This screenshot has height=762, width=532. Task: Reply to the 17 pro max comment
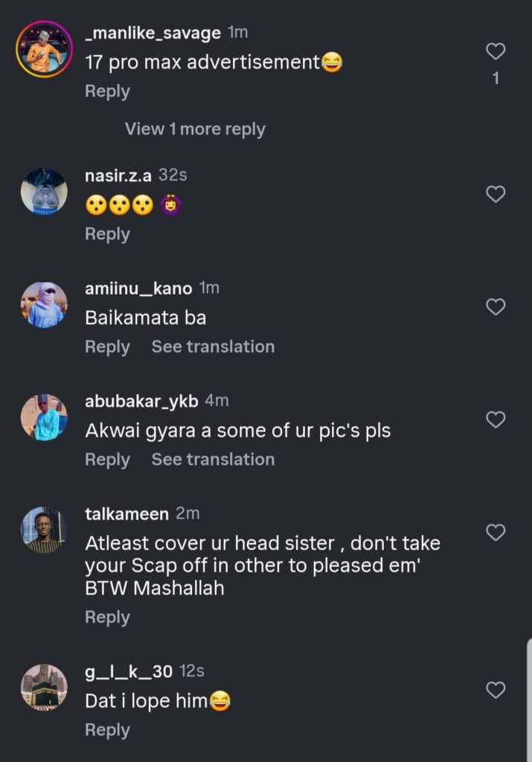(107, 92)
